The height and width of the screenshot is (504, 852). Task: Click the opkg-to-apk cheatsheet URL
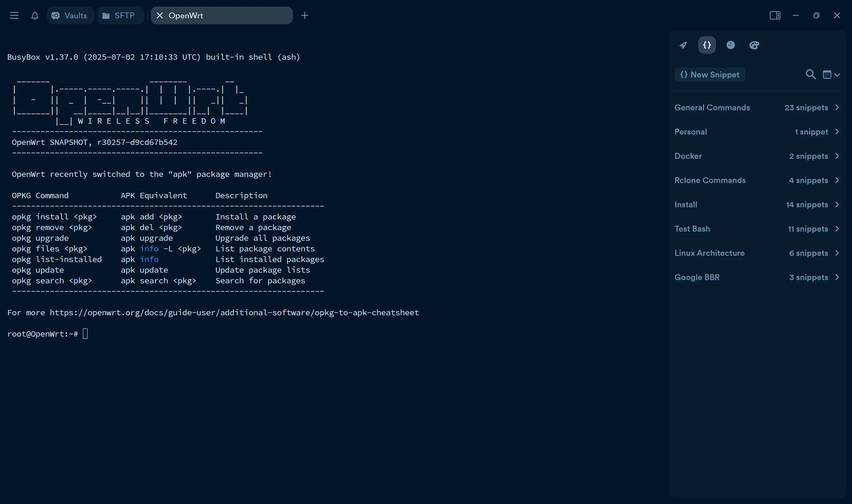[234, 313]
